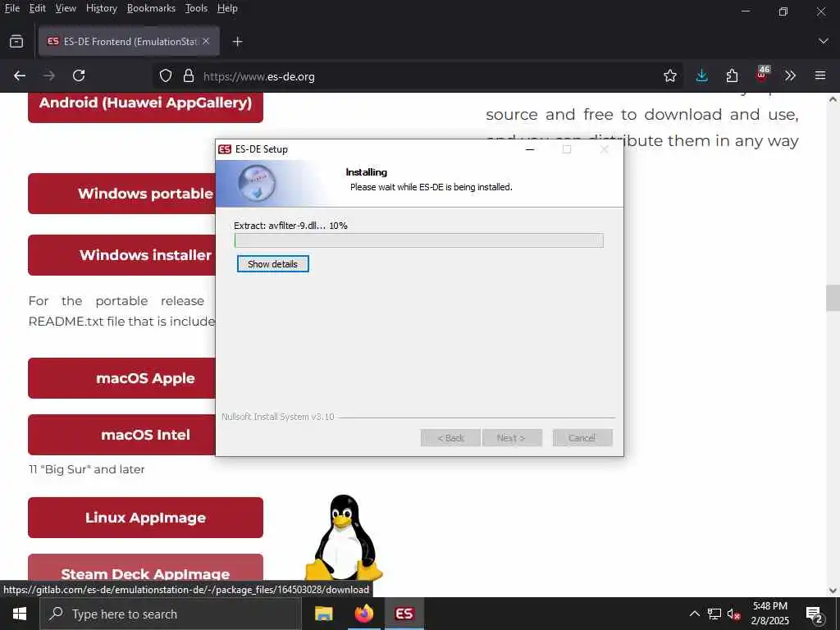Image resolution: width=840 pixels, height=630 pixels.
Task: Click the uBlock extension icon with 46 badge
Action: click(x=762, y=75)
